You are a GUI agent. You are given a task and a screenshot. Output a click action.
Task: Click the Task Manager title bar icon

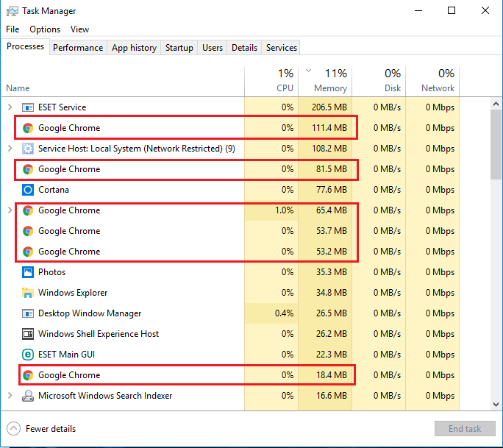click(x=13, y=11)
